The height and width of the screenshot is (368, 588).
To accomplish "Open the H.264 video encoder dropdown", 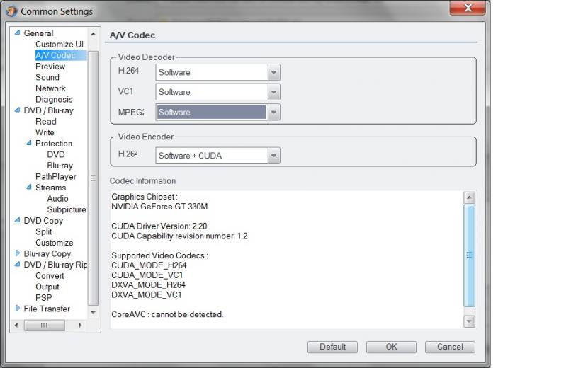I will click(273, 156).
